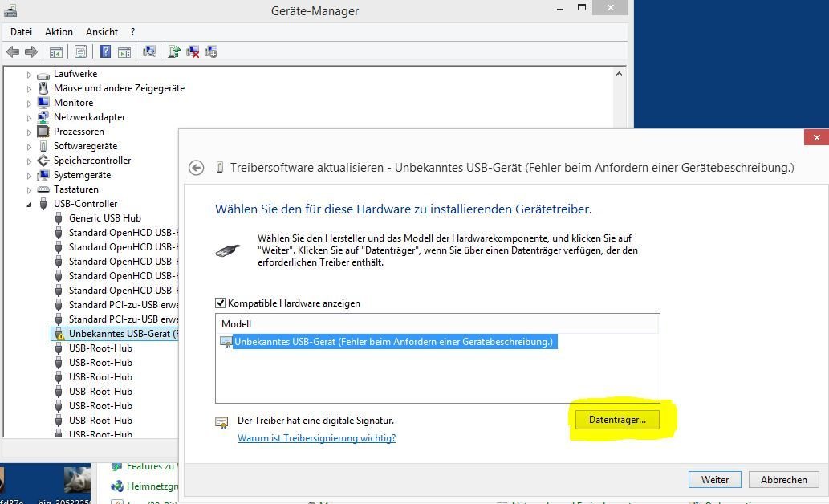829x504 pixels.
Task: Click the back arrow in Geräte-Manager toolbar
Action: tap(13, 52)
